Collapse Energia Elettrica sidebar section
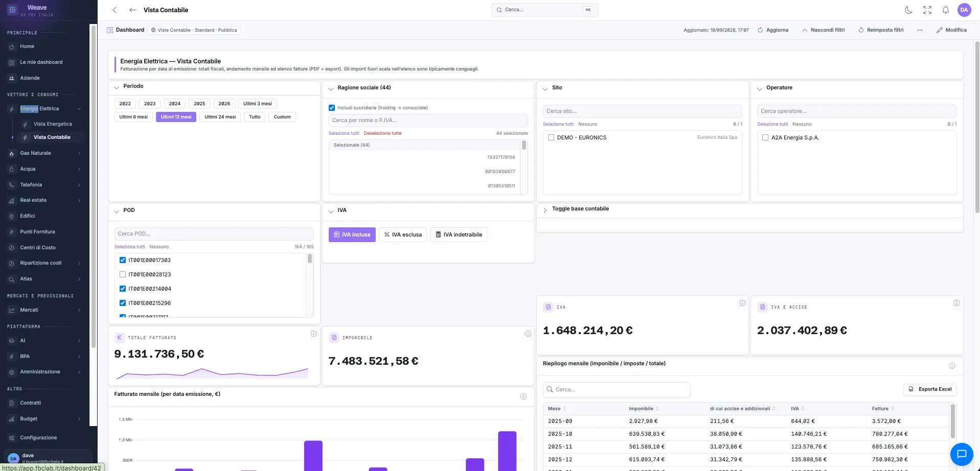The image size is (980, 471). pyautogui.click(x=79, y=109)
